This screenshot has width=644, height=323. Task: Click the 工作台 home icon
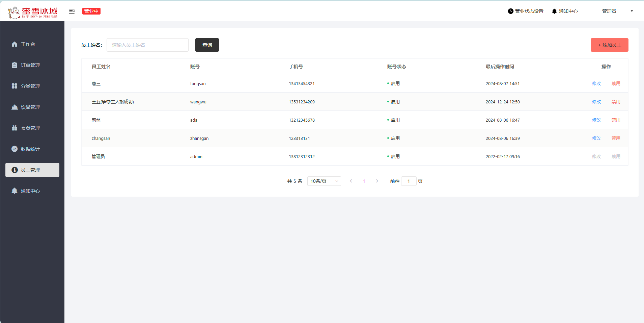(x=15, y=44)
